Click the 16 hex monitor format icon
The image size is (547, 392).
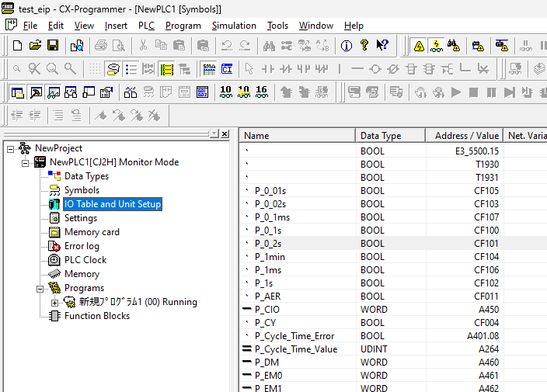tap(261, 92)
